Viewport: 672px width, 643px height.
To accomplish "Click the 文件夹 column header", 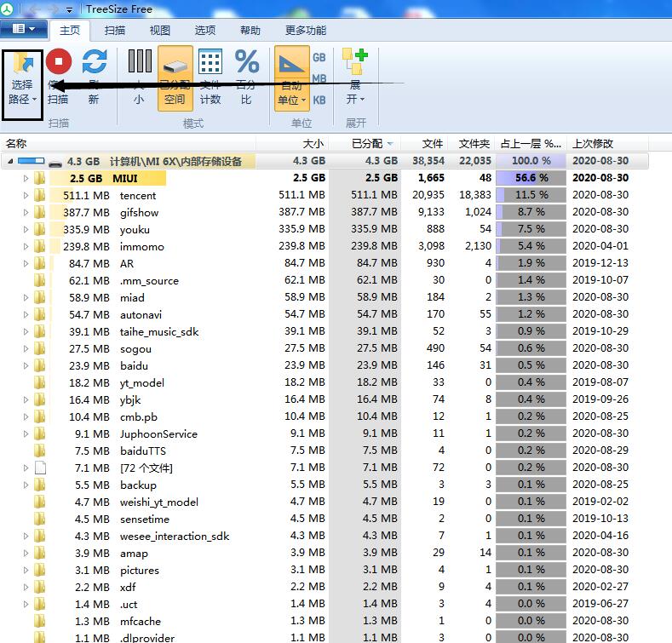I will tap(474, 144).
